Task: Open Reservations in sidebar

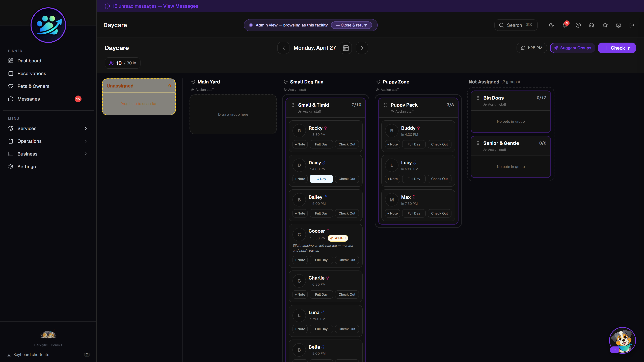Action: [32, 73]
